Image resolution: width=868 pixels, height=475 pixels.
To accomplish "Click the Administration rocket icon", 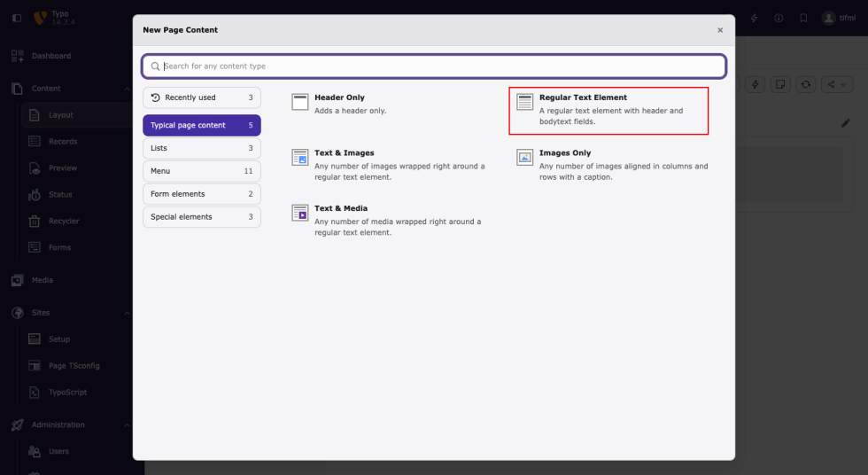I will 17,424.
